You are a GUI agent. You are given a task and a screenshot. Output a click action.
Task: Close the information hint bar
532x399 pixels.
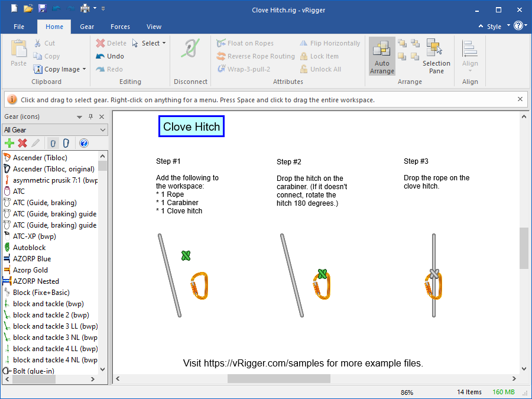520,99
